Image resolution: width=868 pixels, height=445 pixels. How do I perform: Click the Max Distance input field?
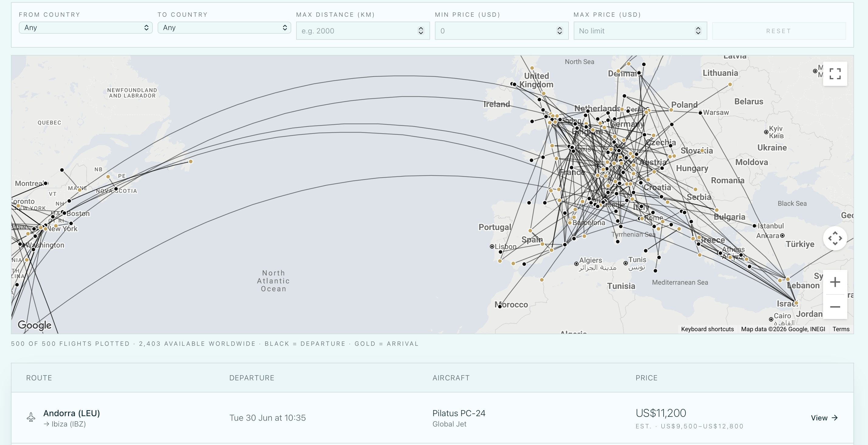click(363, 31)
